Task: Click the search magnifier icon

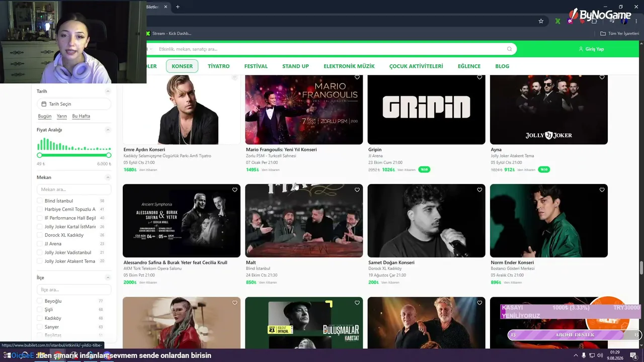Action: pos(509,49)
